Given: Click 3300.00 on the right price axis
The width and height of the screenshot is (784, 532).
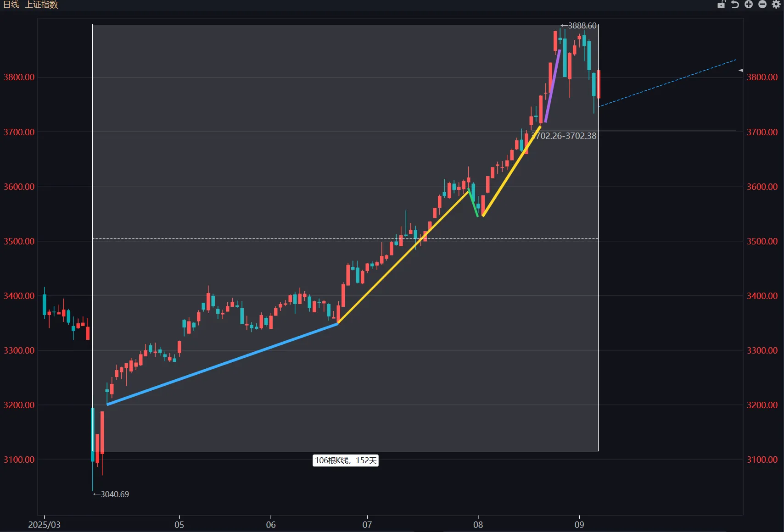Looking at the screenshot, I should click(x=762, y=350).
